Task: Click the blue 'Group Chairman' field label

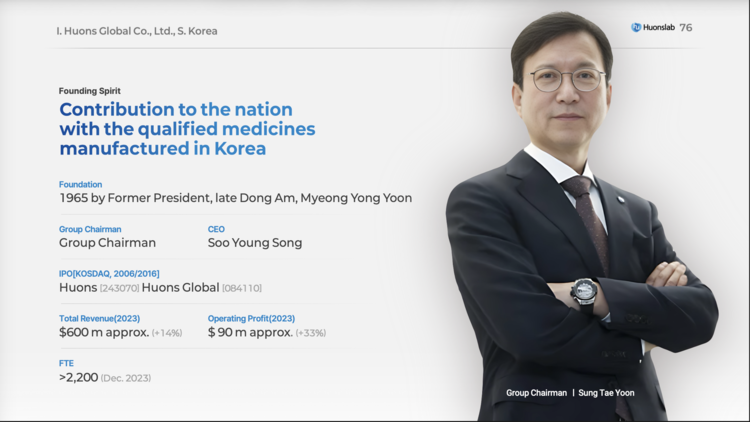Action: (90, 229)
